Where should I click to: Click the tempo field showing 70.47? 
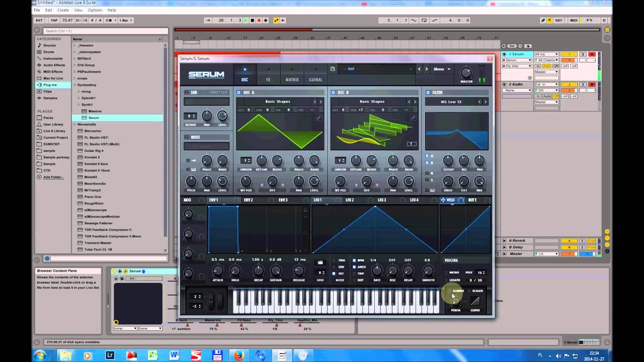pyautogui.click(x=67, y=21)
